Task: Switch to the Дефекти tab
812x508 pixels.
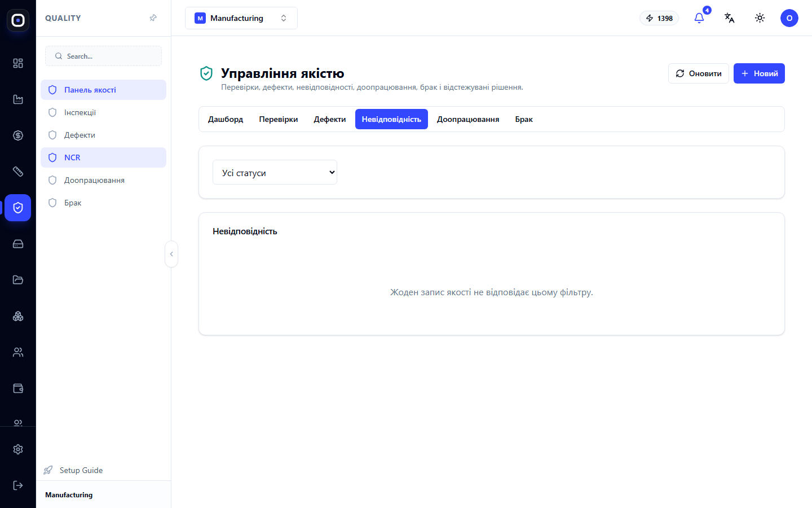Action: point(330,119)
